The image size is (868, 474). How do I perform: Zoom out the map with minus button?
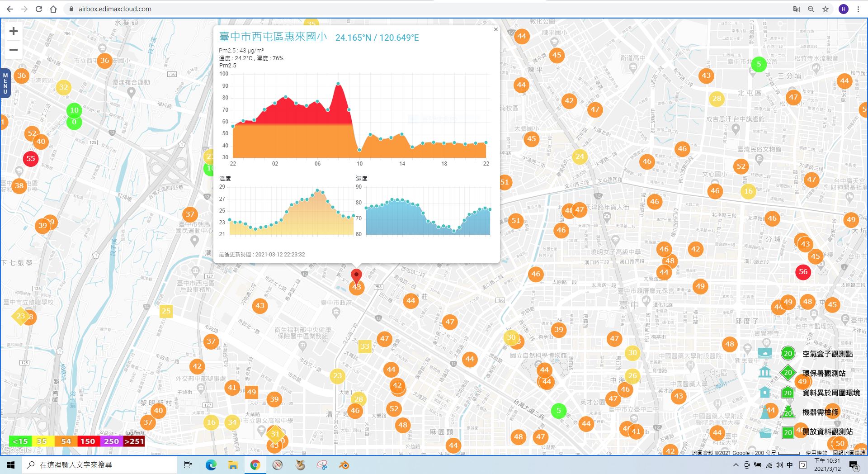14,50
